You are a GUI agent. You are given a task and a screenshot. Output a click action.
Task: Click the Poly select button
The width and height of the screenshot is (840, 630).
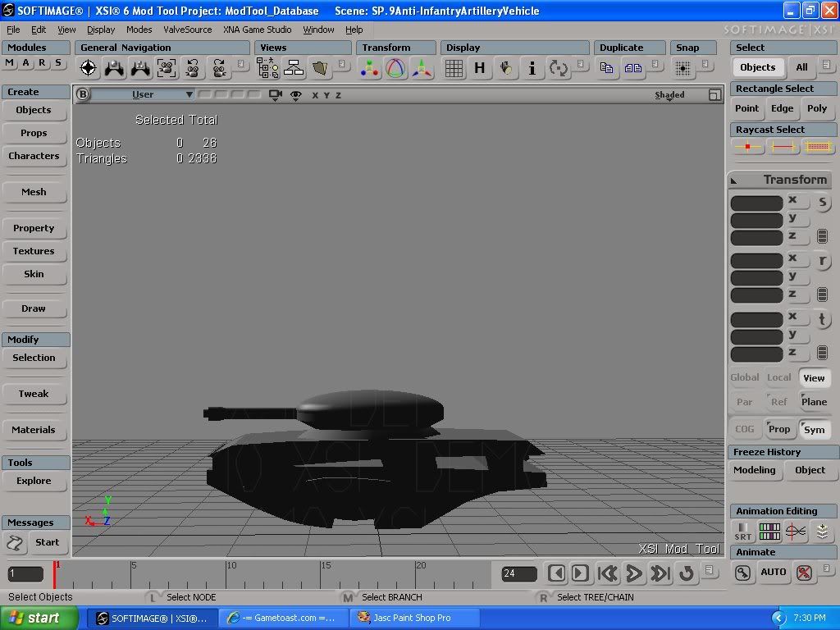(x=817, y=109)
